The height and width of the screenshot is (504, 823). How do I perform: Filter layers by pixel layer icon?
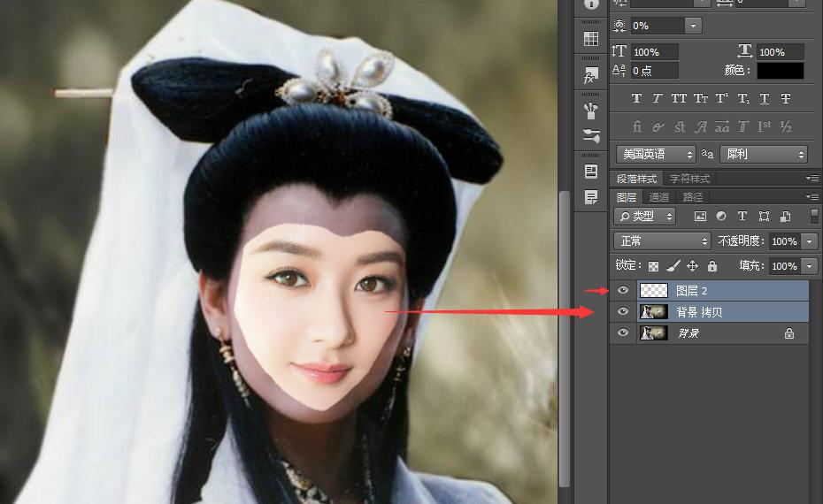[700, 216]
